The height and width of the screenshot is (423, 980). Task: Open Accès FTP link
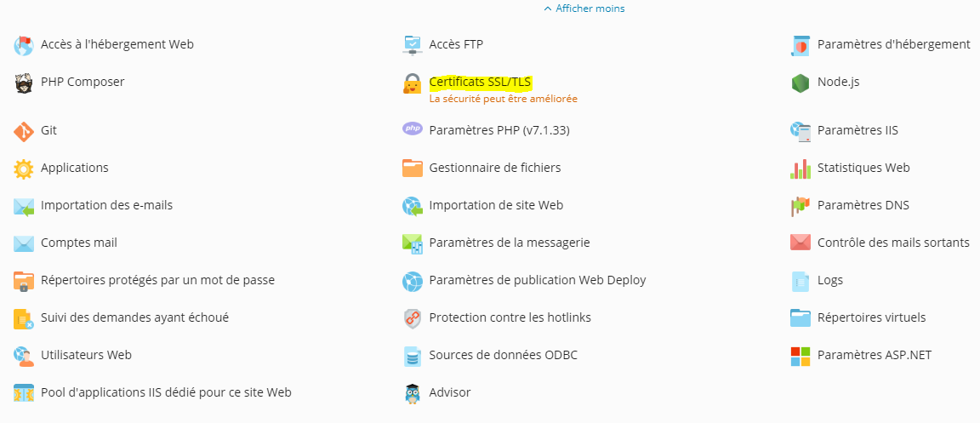point(456,44)
